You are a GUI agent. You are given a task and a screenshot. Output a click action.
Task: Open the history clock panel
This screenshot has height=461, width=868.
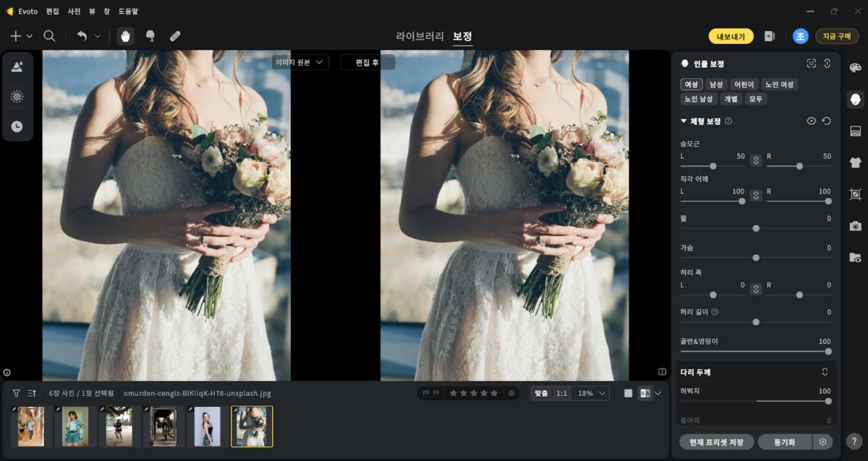pyautogui.click(x=17, y=126)
